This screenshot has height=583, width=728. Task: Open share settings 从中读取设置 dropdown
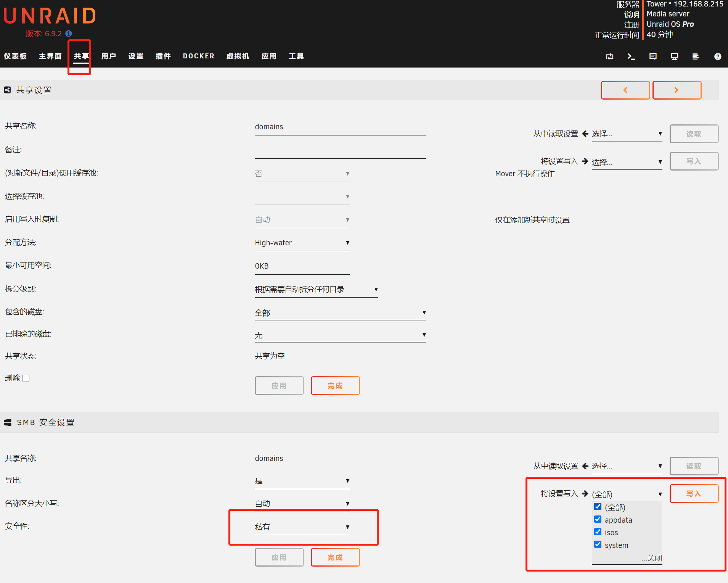[x=627, y=134]
